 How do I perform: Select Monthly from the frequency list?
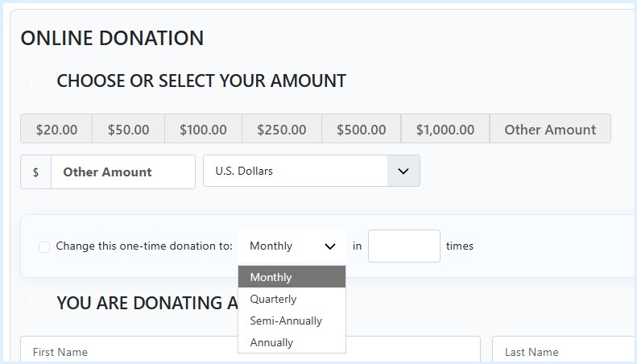292,277
